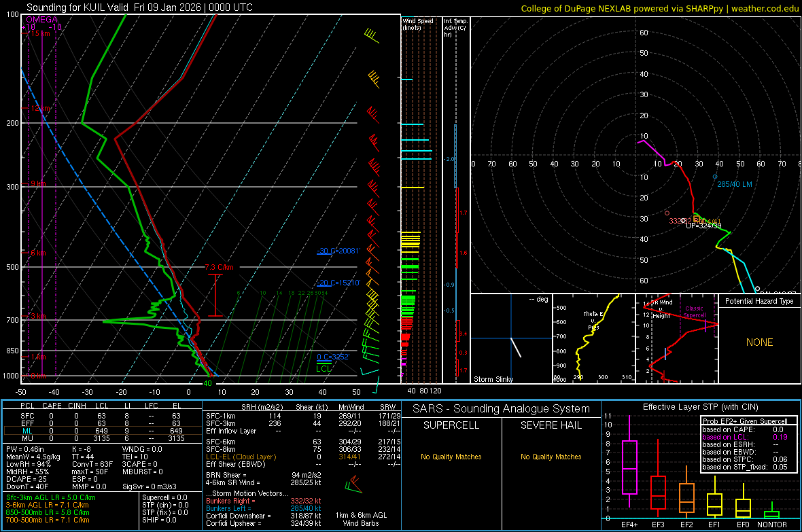Click the -30 C=20081' height label
This screenshot has height=532, width=802.
coord(338,251)
